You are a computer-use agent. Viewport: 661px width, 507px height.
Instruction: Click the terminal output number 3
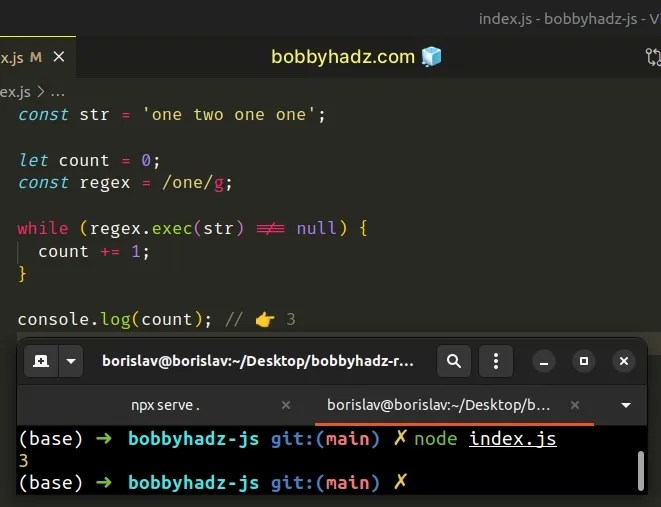(24, 461)
